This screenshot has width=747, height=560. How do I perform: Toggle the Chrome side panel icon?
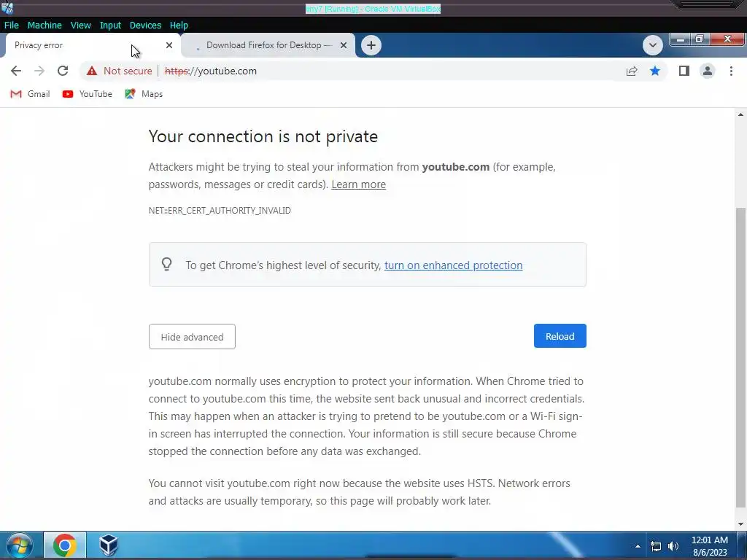click(684, 71)
